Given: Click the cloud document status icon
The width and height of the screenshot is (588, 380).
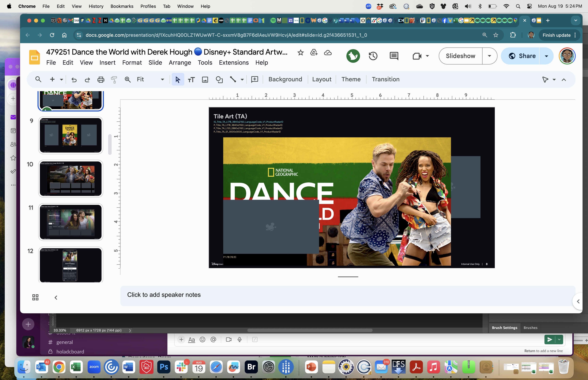Looking at the screenshot, I should click(x=328, y=53).
